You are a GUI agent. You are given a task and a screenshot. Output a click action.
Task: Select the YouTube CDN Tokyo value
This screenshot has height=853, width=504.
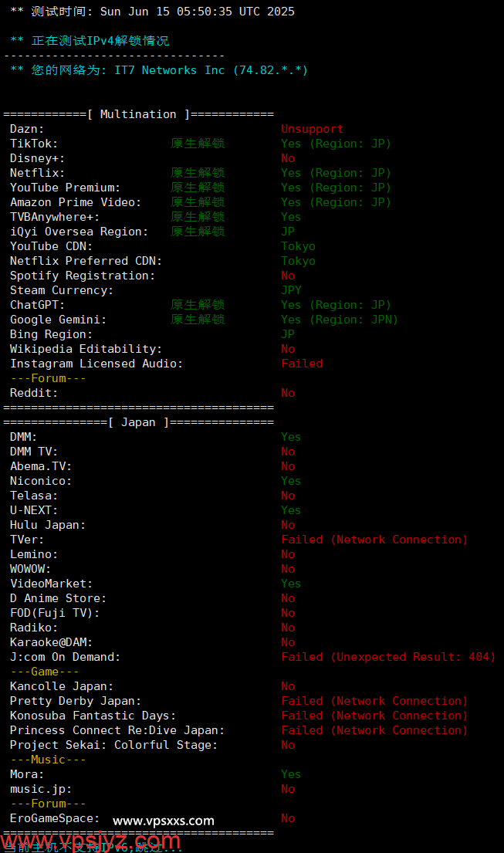[x=298, y=246]
